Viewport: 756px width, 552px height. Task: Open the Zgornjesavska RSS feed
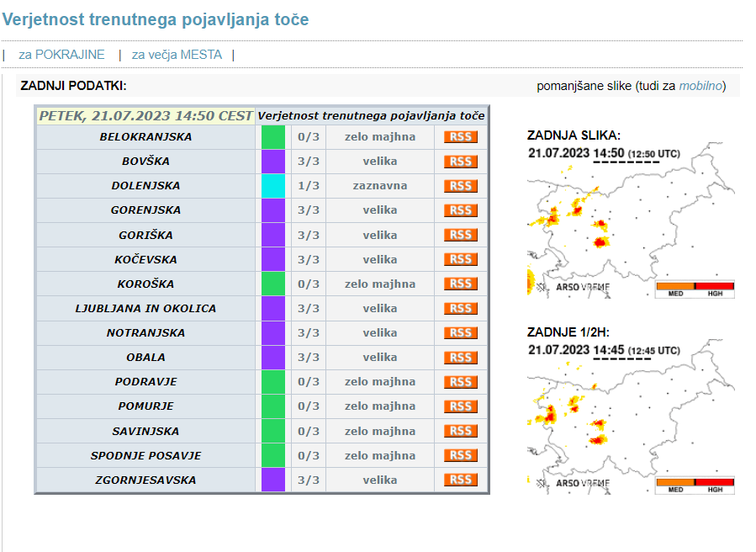460,480
